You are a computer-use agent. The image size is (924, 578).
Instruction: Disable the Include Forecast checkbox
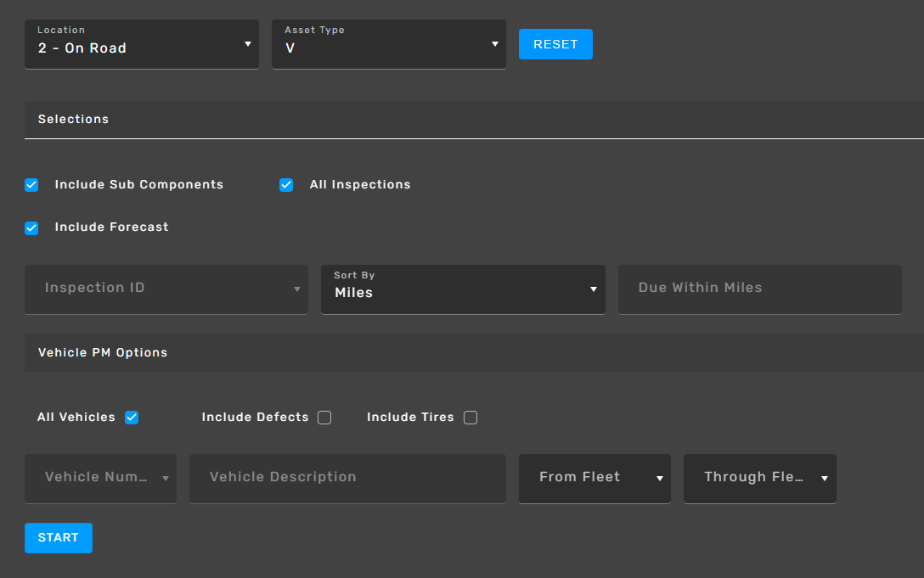pos(31,227)
